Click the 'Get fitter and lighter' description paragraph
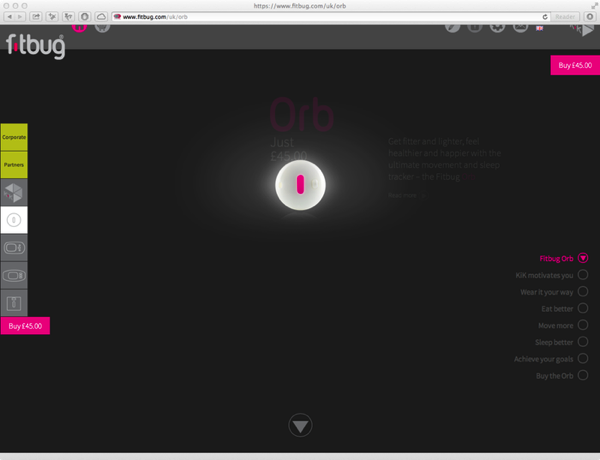The image size is (600, 460). pyautogui.click(x=444, y=159)
